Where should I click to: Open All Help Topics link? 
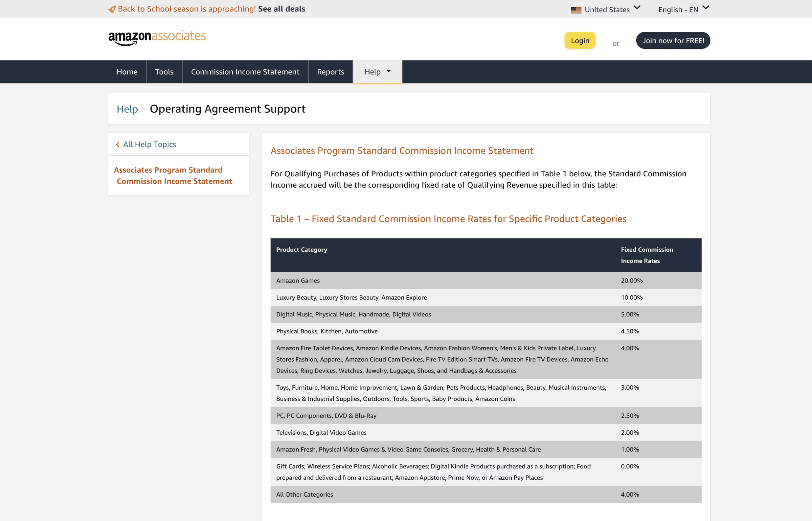(149, 145)
